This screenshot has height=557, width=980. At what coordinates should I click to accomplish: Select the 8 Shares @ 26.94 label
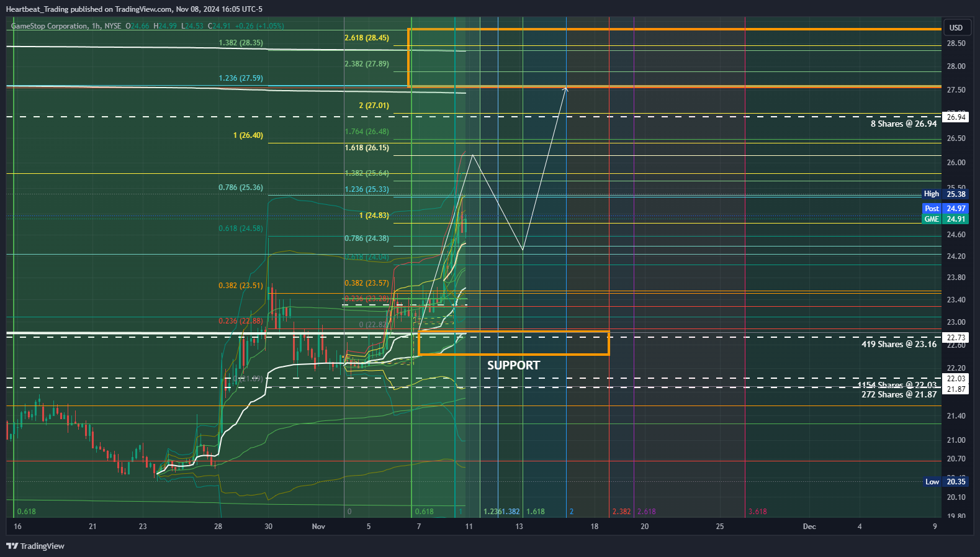coord(904,124)
